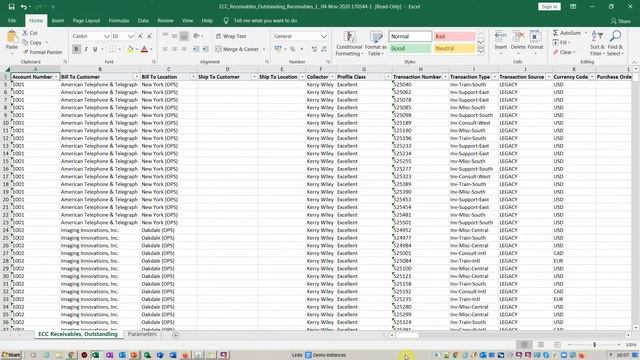Toggle Bold formatting

click(x=76, y=49)
